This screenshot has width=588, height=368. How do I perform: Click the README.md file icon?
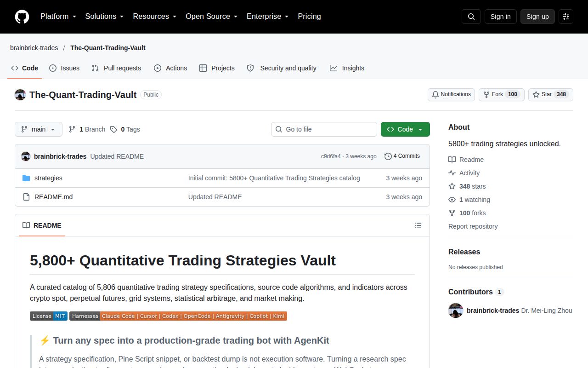pos(26,197)
